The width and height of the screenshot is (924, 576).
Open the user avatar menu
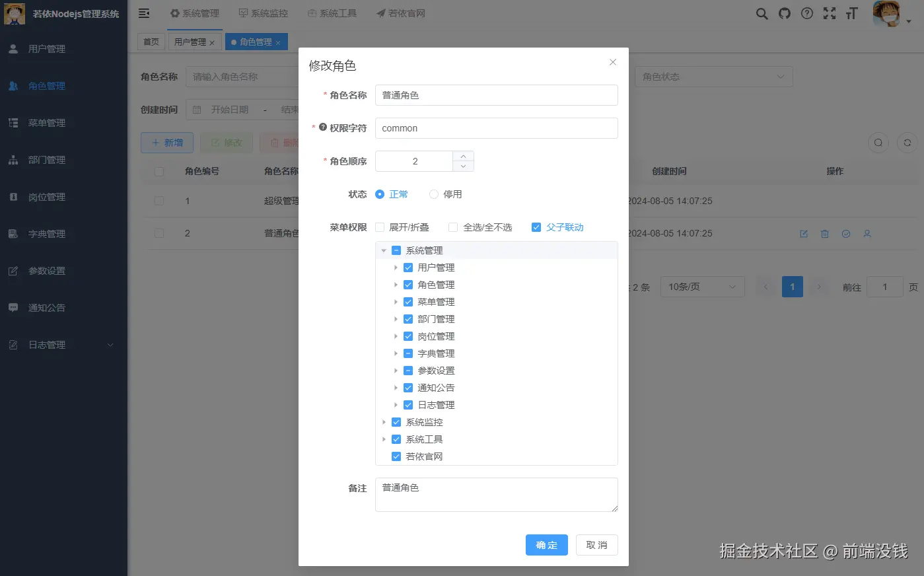click(891, 14)
